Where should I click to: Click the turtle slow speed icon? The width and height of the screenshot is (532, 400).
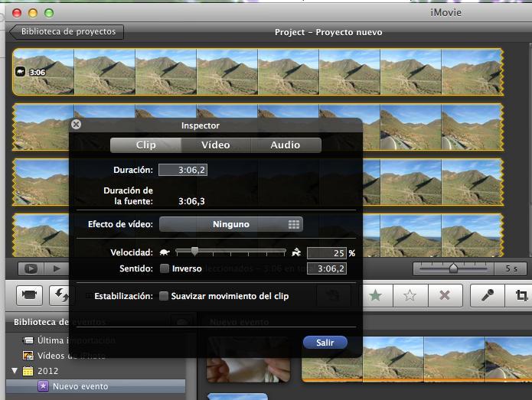(165, 252)
